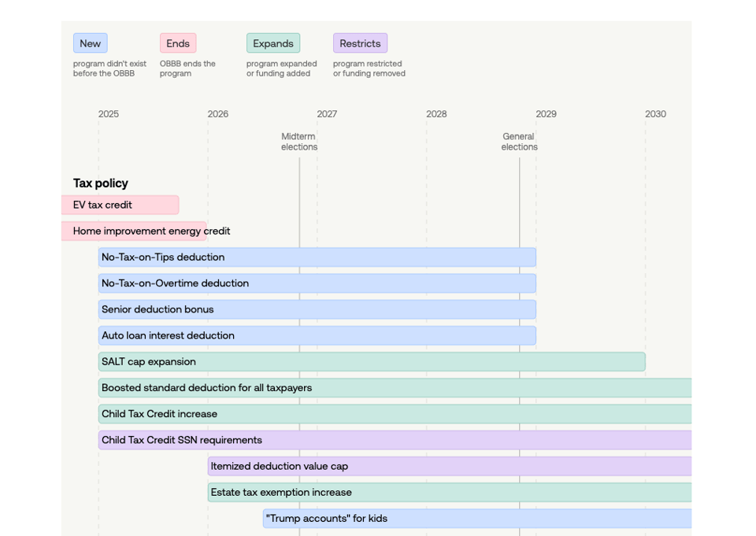Select Estate tax exemption increase bar
756x536 pixels.
(449, 492)
